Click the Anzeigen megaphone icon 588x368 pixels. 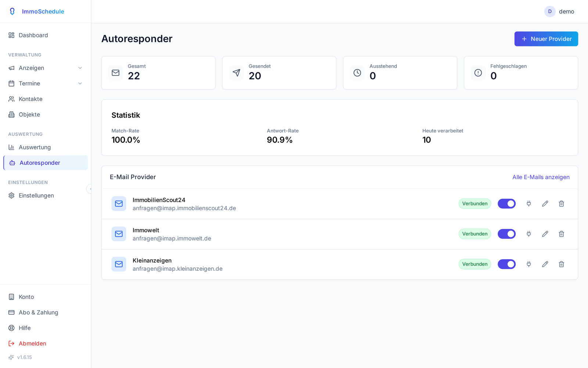point(11,68)
